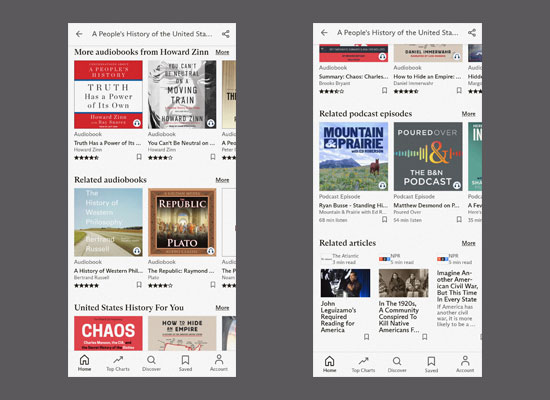Tap the back arrow in the left phone screen
Viewport: 550px width, 400px height.
(79, 34)
